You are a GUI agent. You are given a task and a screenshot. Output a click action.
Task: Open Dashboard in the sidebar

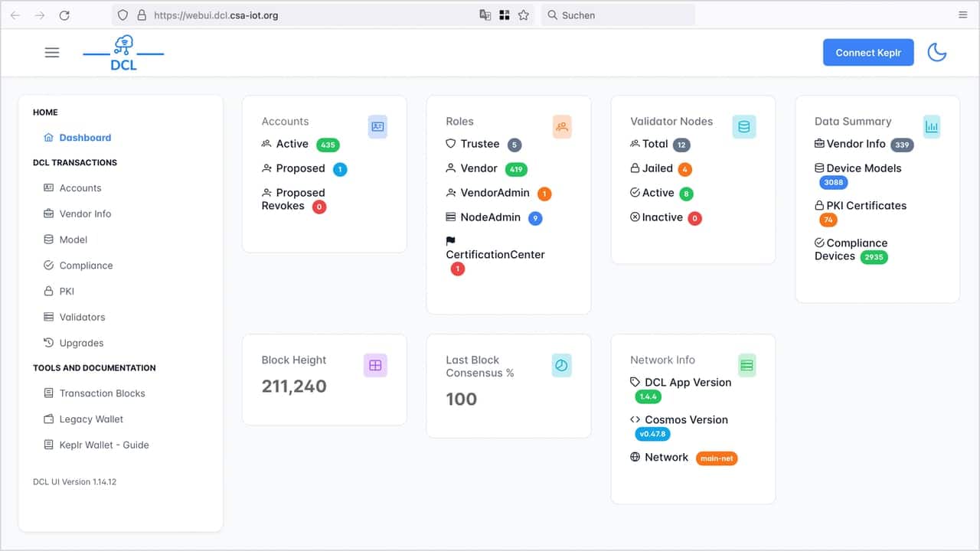click(x=85, y=138)
